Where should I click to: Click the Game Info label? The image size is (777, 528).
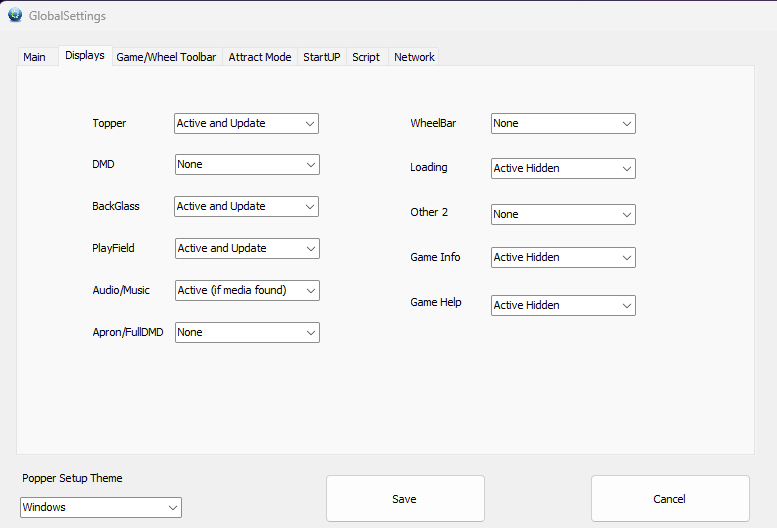coord(435,257)
